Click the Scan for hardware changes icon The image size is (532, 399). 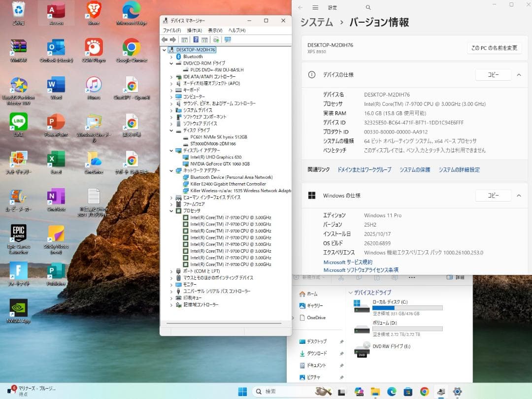(216, 40)
